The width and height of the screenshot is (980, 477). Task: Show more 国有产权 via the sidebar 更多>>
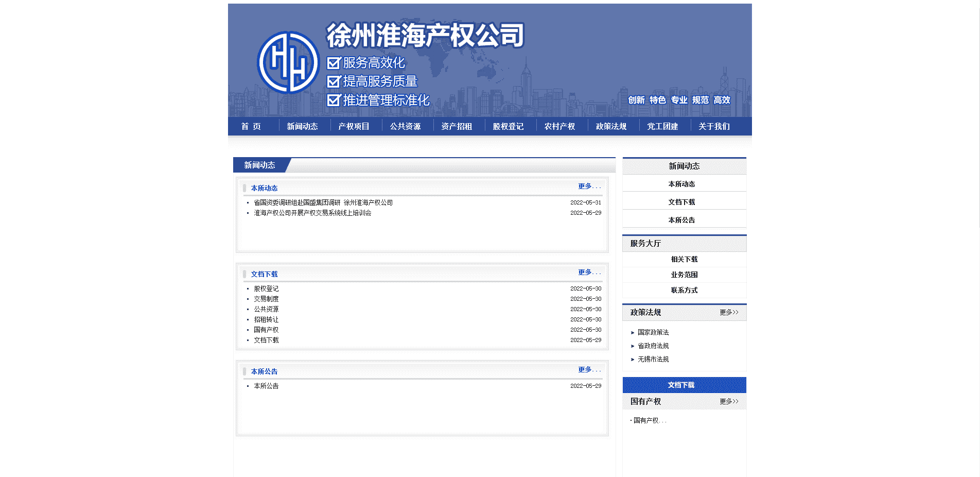pos(729,402)
